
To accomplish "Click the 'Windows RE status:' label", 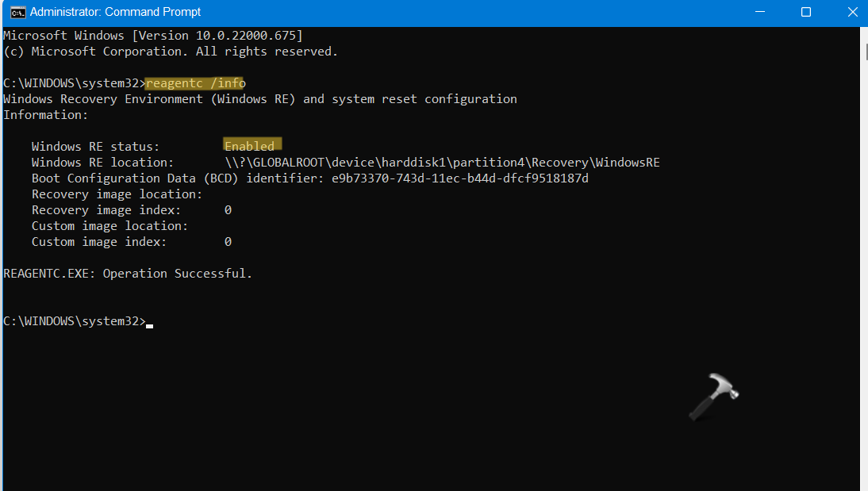I will 95,147.
